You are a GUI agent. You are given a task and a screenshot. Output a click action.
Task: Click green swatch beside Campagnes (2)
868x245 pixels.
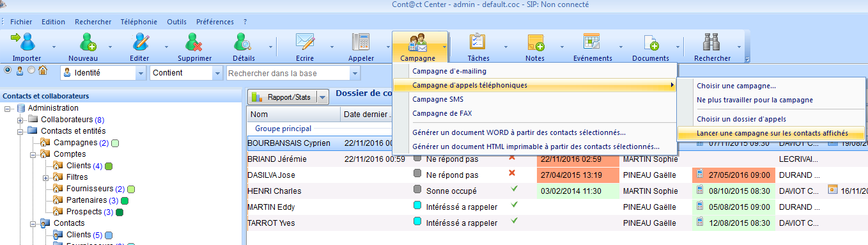(115, 143)
